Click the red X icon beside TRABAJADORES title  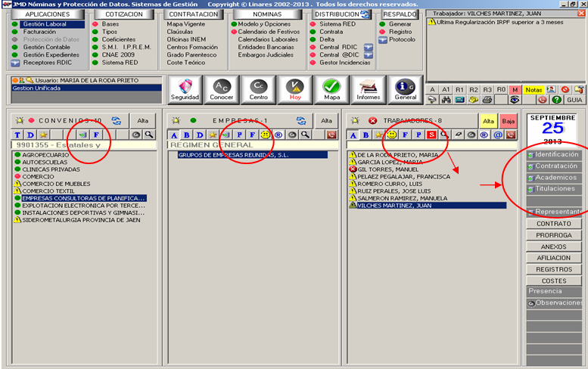[x=372, y=121]
